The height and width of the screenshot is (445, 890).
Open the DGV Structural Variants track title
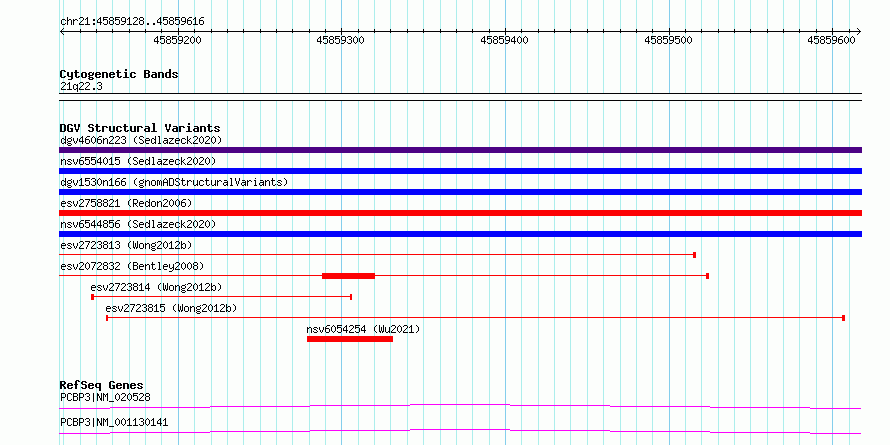point(140,128)
